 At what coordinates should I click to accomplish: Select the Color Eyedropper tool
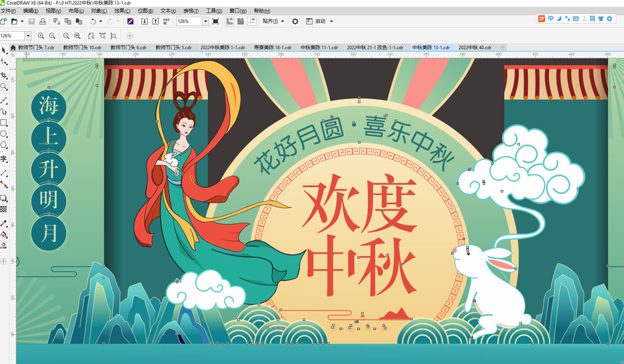(x=3, y=223)
